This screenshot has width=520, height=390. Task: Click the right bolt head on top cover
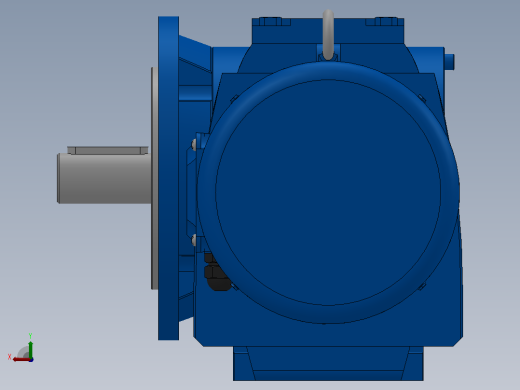click(x=387, y=22)
